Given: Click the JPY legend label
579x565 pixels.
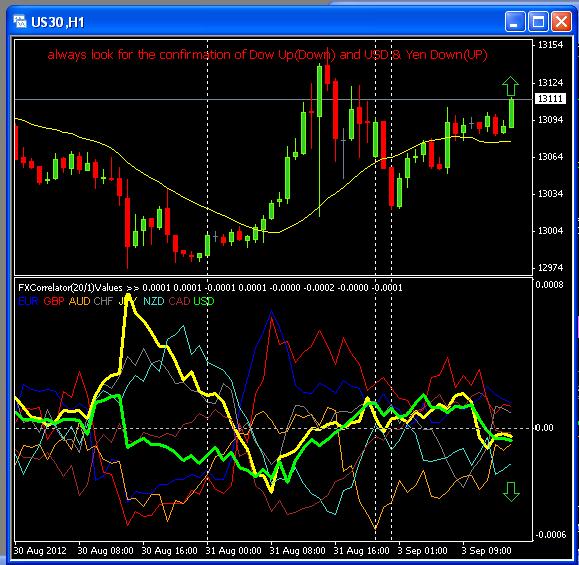Looking at the screenshot, I should pyautogui.click(x=127, y=301).
